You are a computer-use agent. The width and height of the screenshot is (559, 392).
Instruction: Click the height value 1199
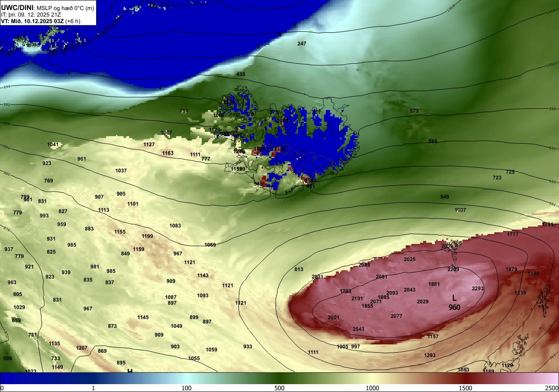pyautogui.click(x=147, y=236)
